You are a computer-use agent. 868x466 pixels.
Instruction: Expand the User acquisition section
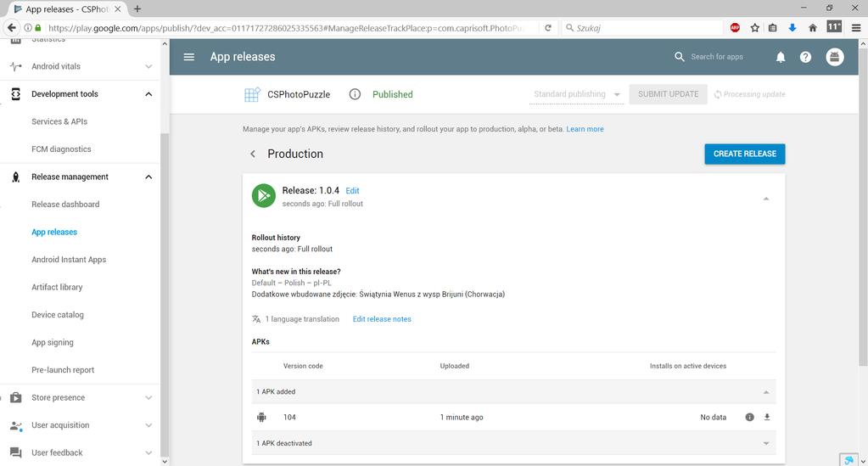[148, 425]
